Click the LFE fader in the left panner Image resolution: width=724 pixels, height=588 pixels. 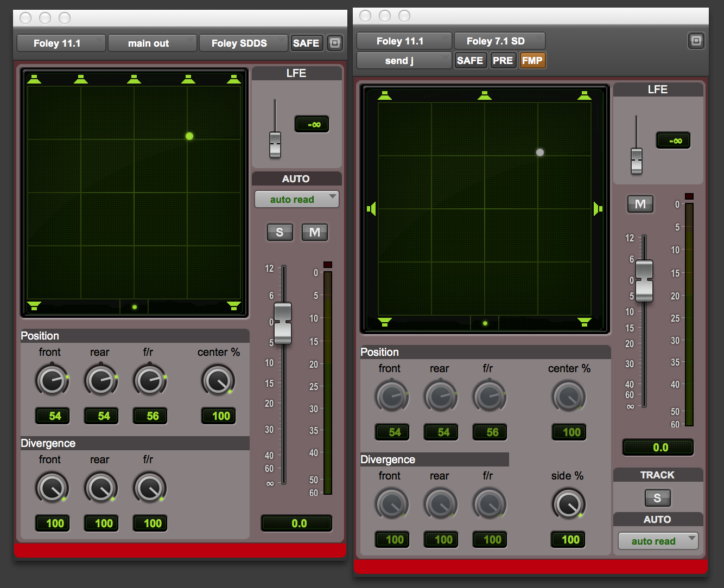[x=275, y=144]
